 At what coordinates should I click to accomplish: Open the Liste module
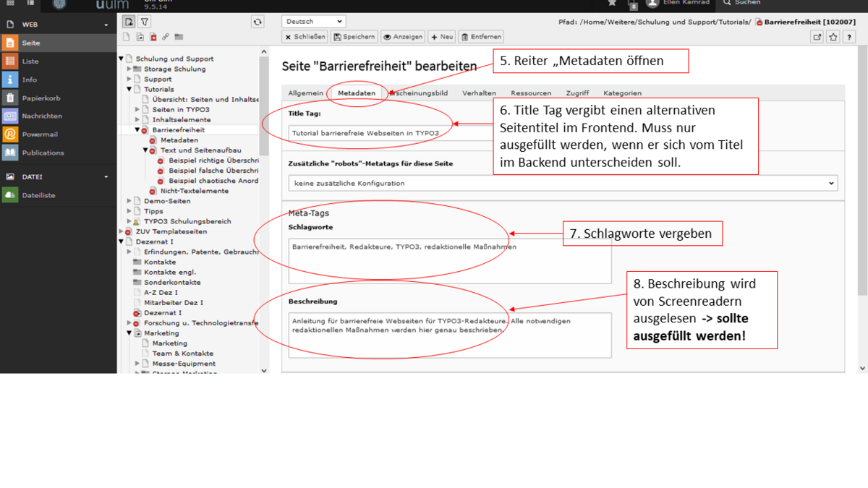tap(58, 61)
